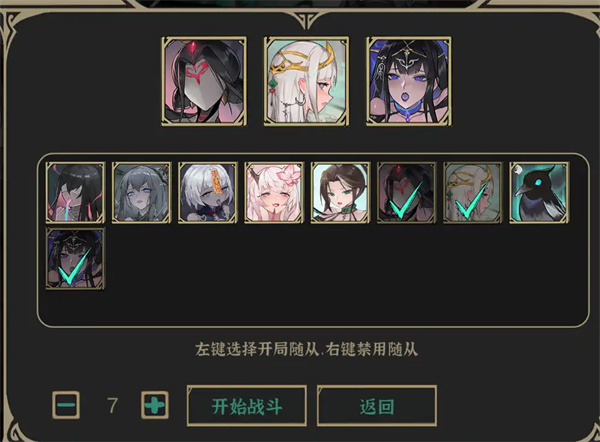Viewport: 600px width, 442px height.
Task: Click the ornament at the panel's top center
Action: coord(306,19)
